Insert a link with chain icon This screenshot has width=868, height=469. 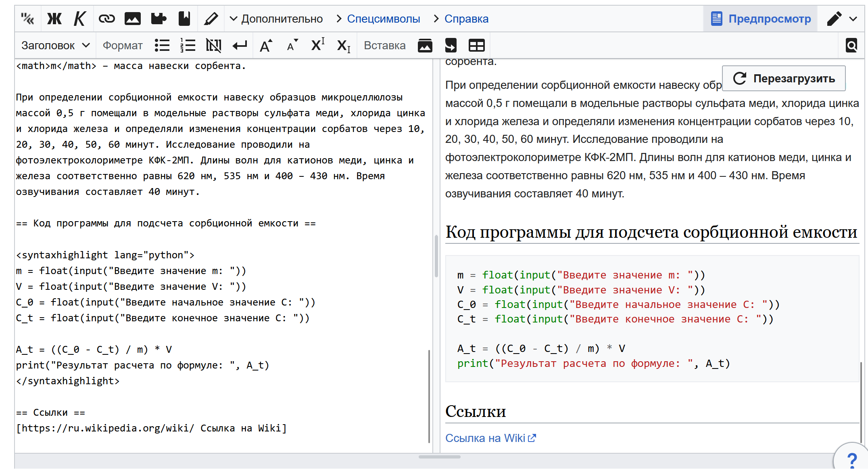tap(107, 19)
